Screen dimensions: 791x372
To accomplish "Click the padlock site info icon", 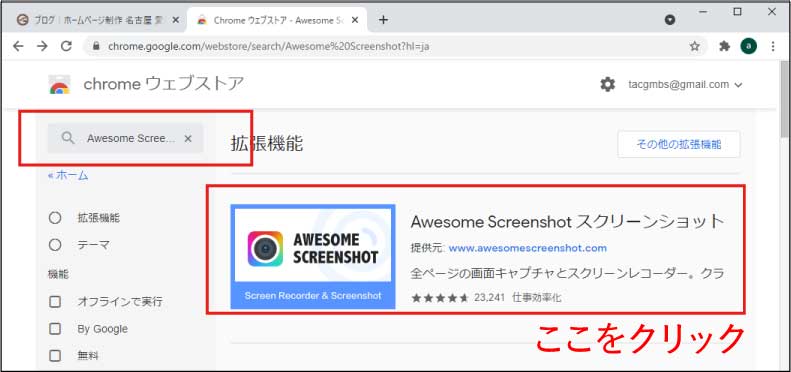I will pos(97,46).
